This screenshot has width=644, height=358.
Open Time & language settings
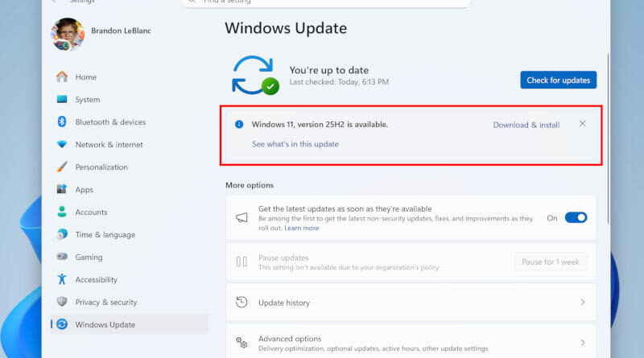click(x=130, y=234)
